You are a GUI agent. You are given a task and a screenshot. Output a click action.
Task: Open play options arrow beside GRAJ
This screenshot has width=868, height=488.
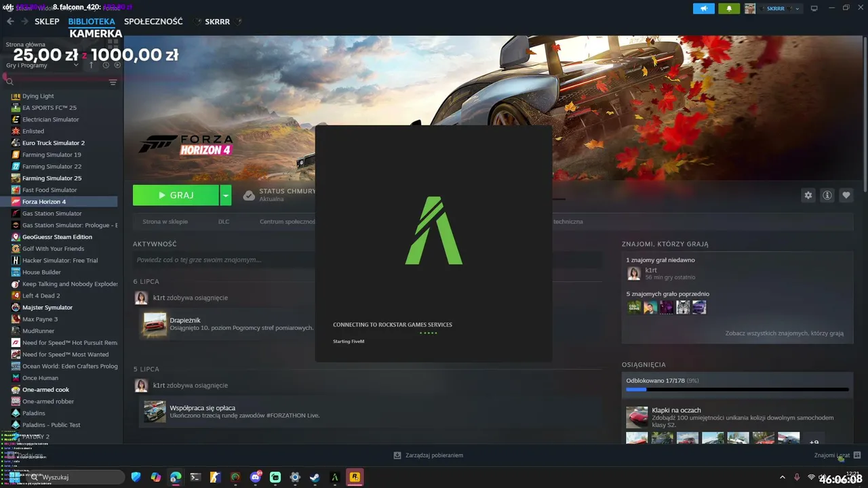(x=225, y=195)
